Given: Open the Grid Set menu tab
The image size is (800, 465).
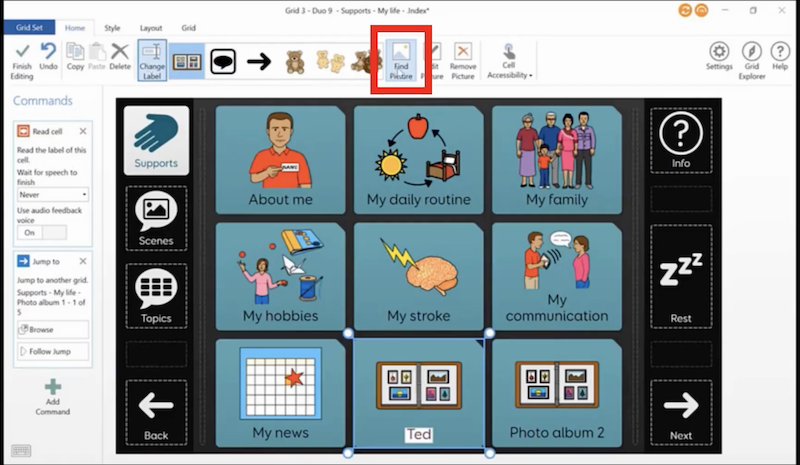Looking at the screenshot, I should pyautogui.click(x=28, y=28).
